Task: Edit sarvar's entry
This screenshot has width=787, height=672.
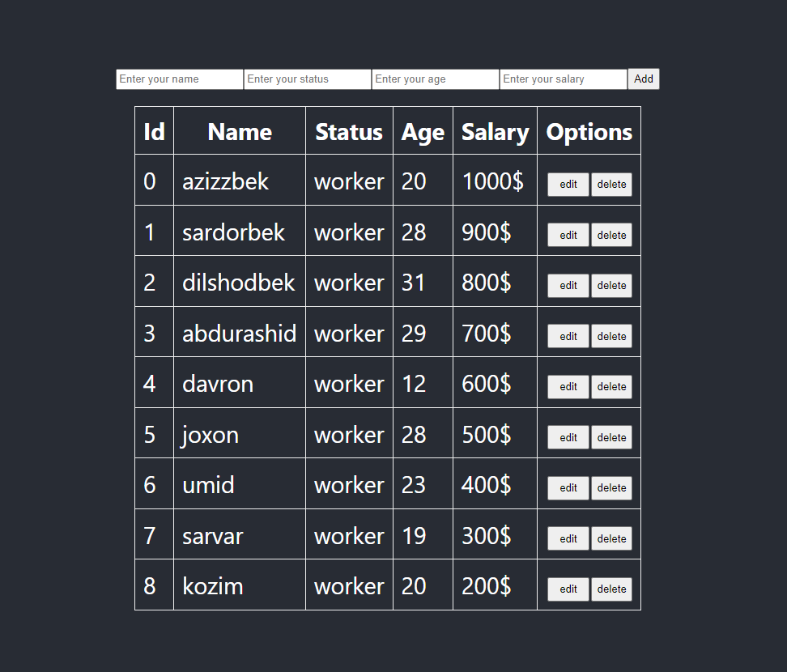Action: click(568, 538)
